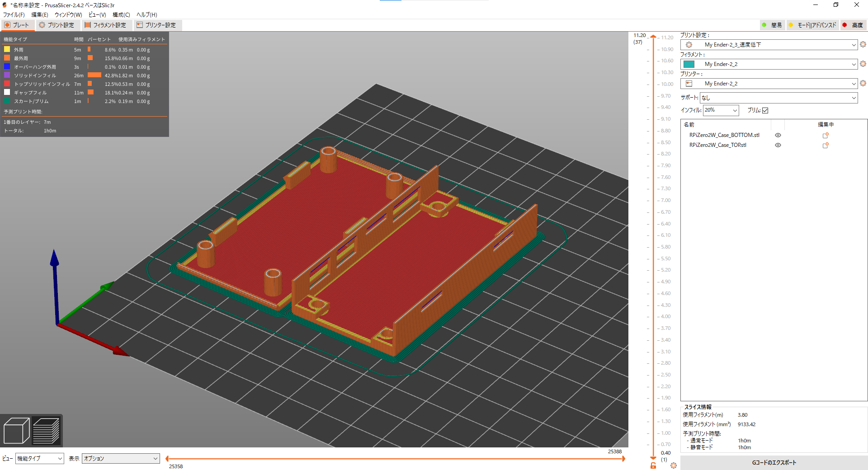
Task: Open the サポート (support) dropdown
Action: pyautogui.click(x=778, y=98)
